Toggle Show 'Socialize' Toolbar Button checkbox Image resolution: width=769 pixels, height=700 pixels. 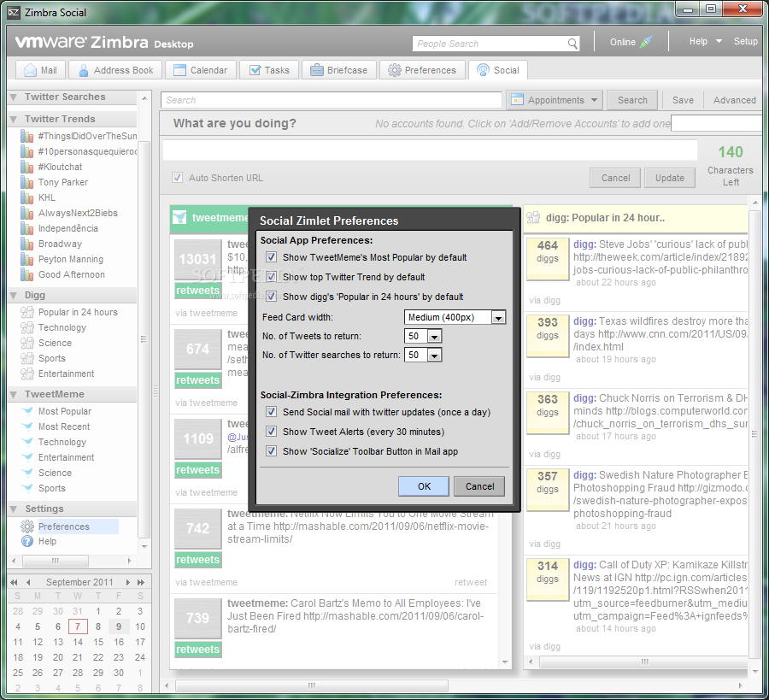pos(271,450)
